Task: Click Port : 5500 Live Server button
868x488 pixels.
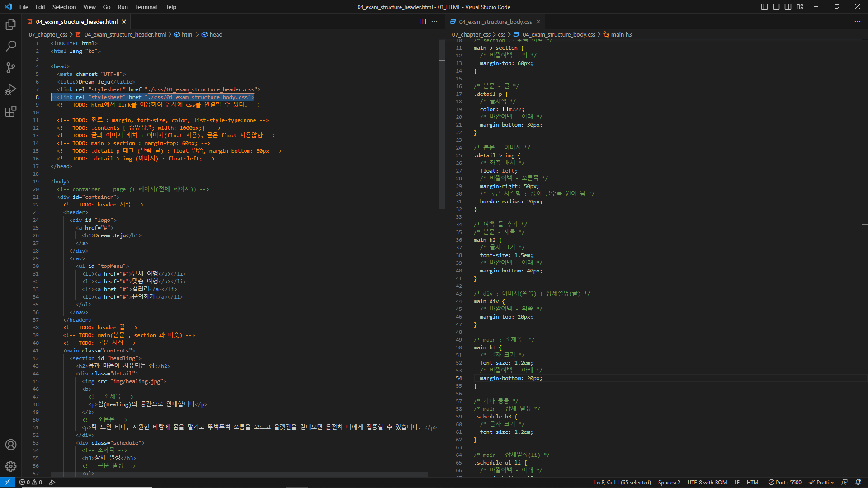Action: point(785,482)
